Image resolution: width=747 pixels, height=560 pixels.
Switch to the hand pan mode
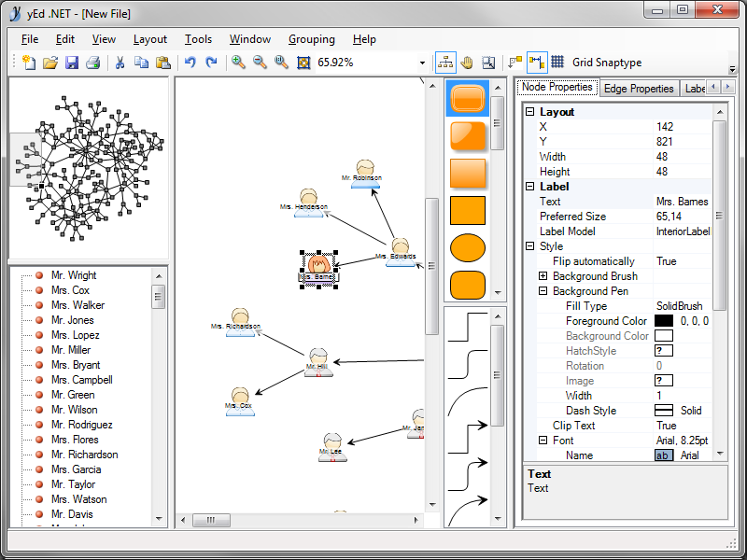tap(468, 63)
